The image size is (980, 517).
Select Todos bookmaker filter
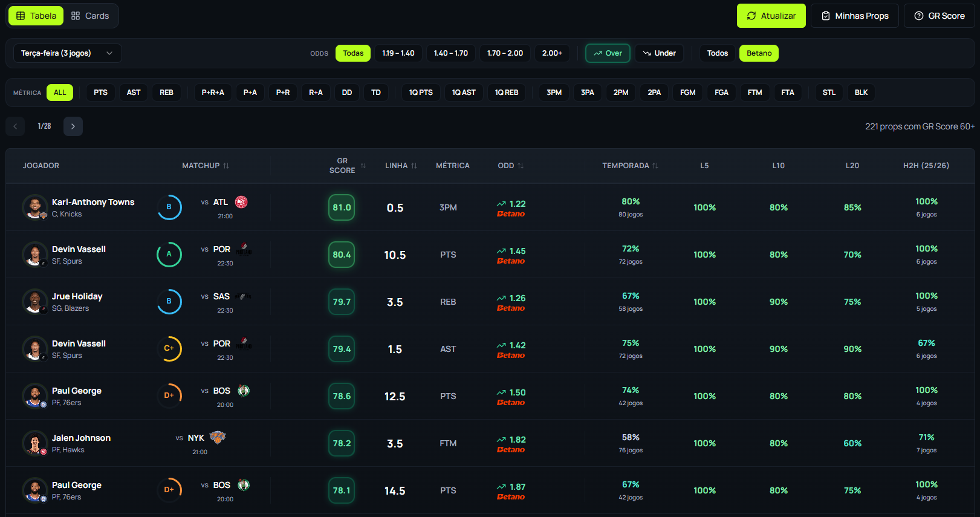point(718,53)
